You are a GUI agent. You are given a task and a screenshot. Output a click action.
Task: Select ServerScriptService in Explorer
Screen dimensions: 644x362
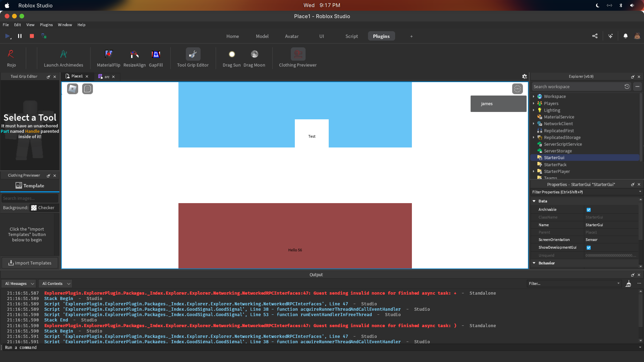[x=563, y=144]
